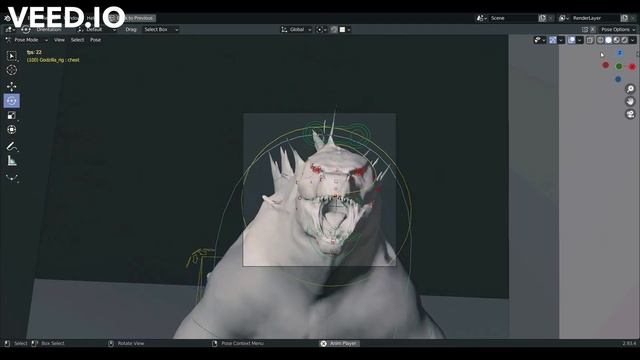The height and width of the screenshot is (360, 640).
Task: Snap view to the green Y axis
Action: coord(619,66)
